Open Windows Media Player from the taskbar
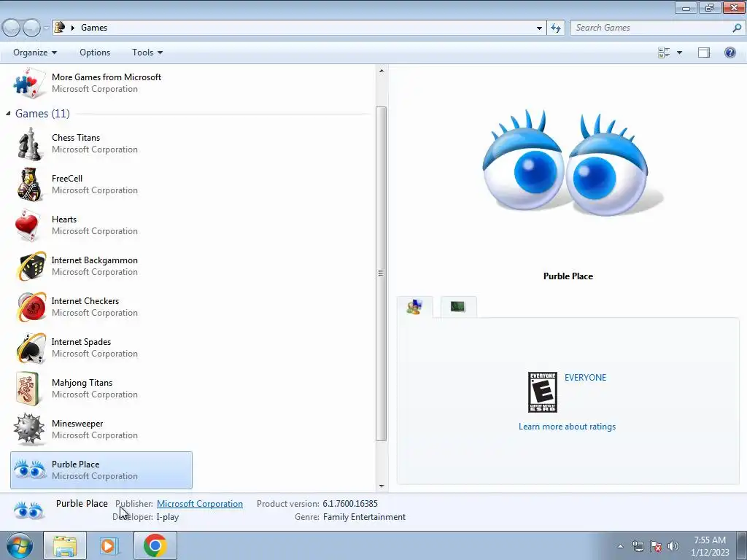Image resolution: width=747 pixels, height=560 pixels. pos(109,545)
